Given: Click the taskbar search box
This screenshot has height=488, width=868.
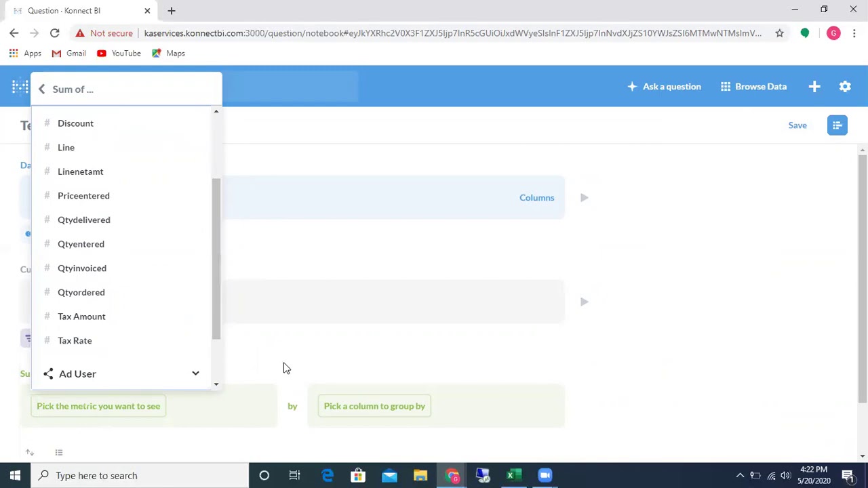Looking at the screenshot, I should pyautogui.click(x=140, y=476).
